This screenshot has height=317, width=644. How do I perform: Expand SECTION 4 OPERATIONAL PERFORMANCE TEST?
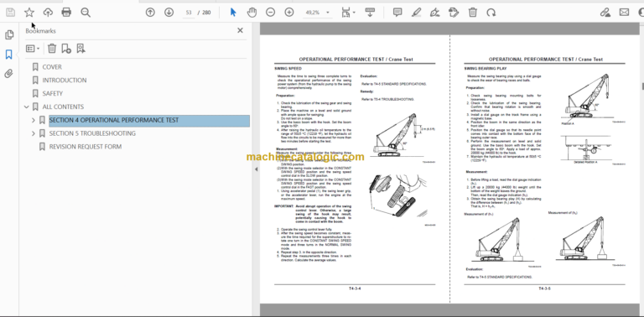(34, 120)
